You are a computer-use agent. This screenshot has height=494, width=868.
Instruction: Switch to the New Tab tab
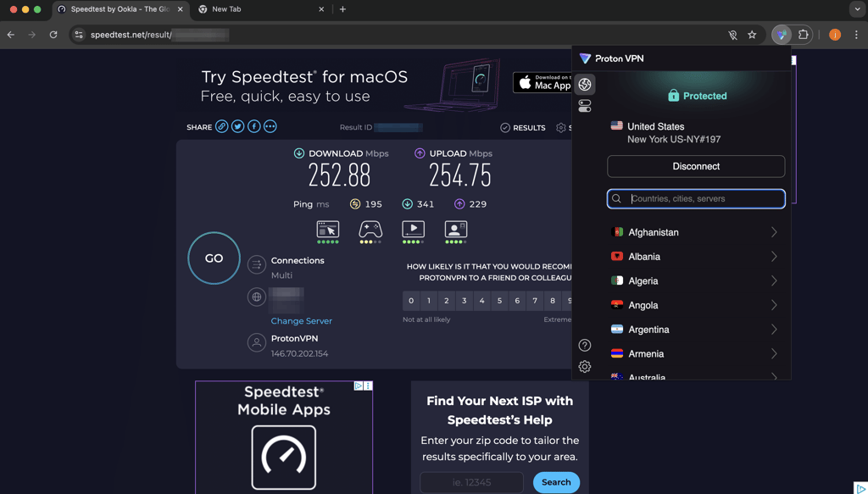coord(260,9)
